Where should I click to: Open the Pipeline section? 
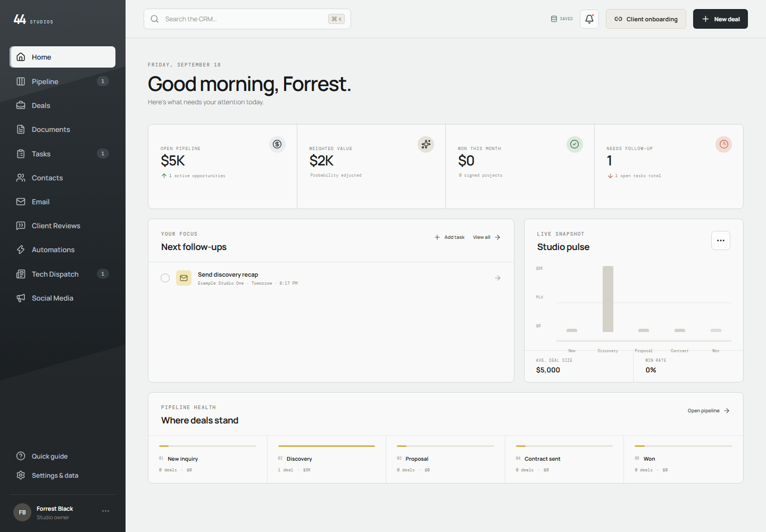click(63, 81)
